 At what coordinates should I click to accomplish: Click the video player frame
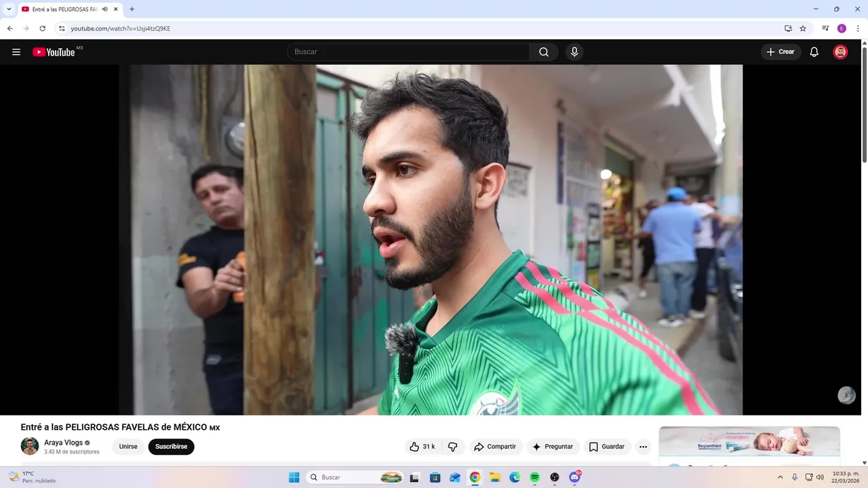(x=431, y=240)
